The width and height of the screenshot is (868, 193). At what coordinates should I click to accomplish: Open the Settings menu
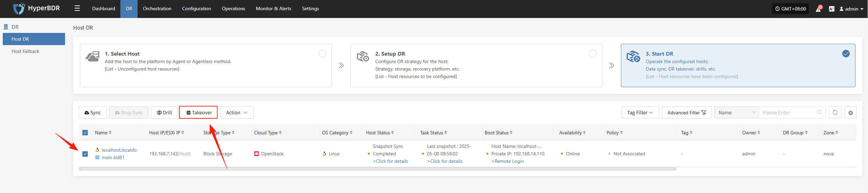point(310,8)
